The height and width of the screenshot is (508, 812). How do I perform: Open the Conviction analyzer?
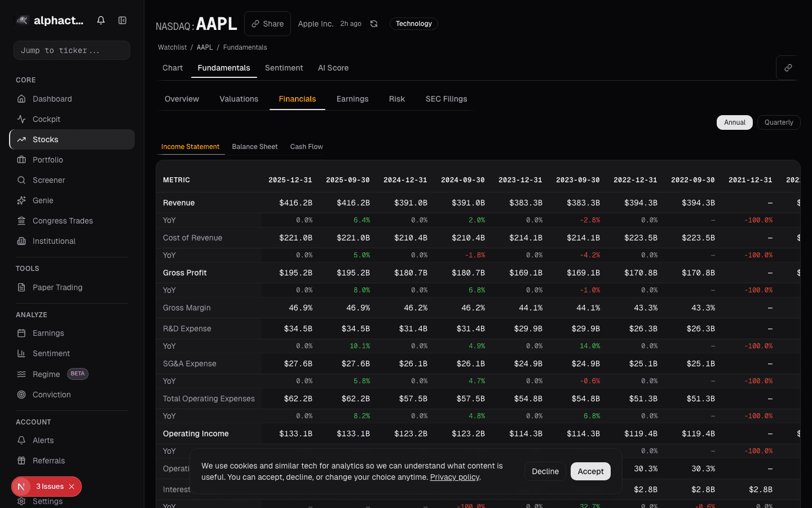(x=51, y=395)
